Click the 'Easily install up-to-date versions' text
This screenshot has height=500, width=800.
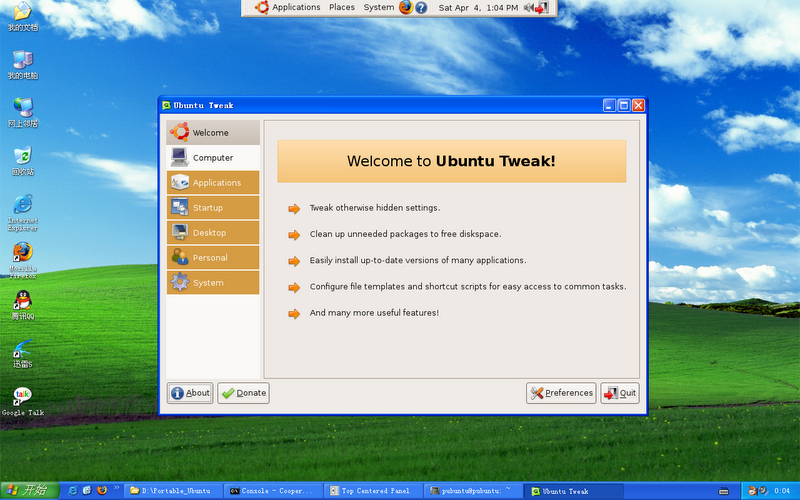pyautogui.click(x=418, y=260)
